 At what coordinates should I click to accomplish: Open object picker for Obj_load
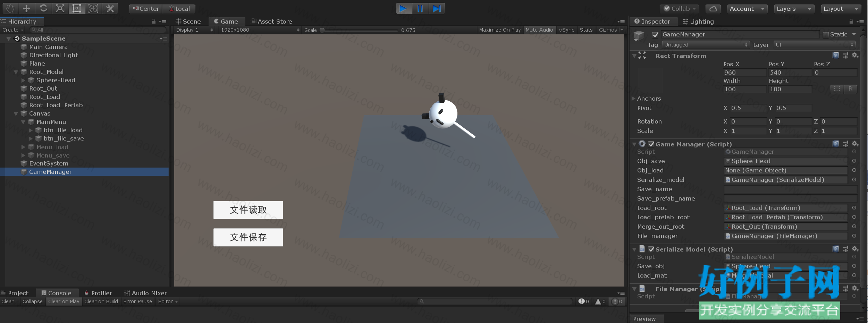[854, 170]
